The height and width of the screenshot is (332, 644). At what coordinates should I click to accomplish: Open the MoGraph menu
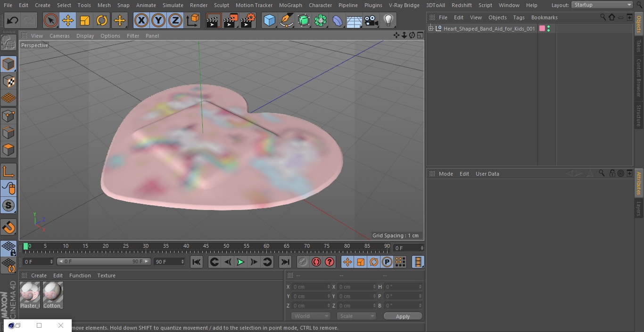point(290,5)
